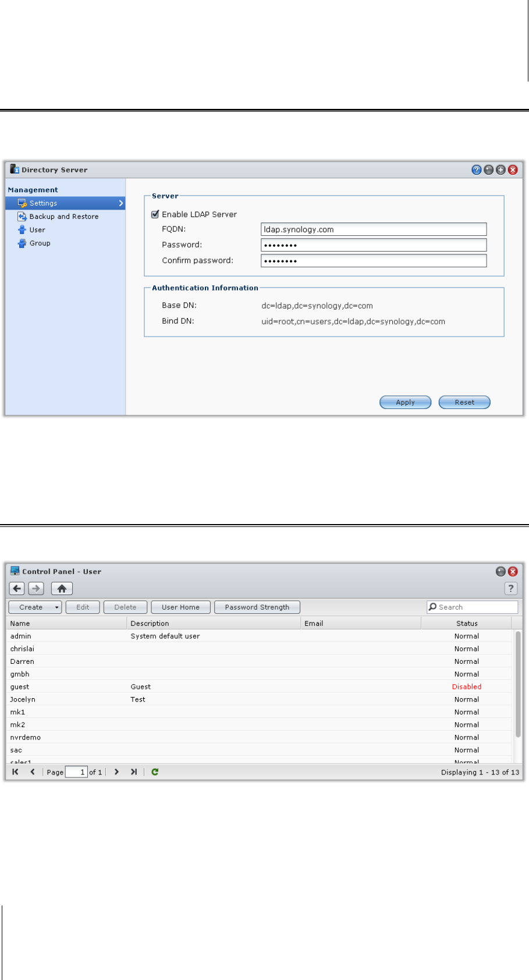The width and height of the screenshot is (529, 980).
Task: Sort users by Status column
Action: (x=467, y=623)
